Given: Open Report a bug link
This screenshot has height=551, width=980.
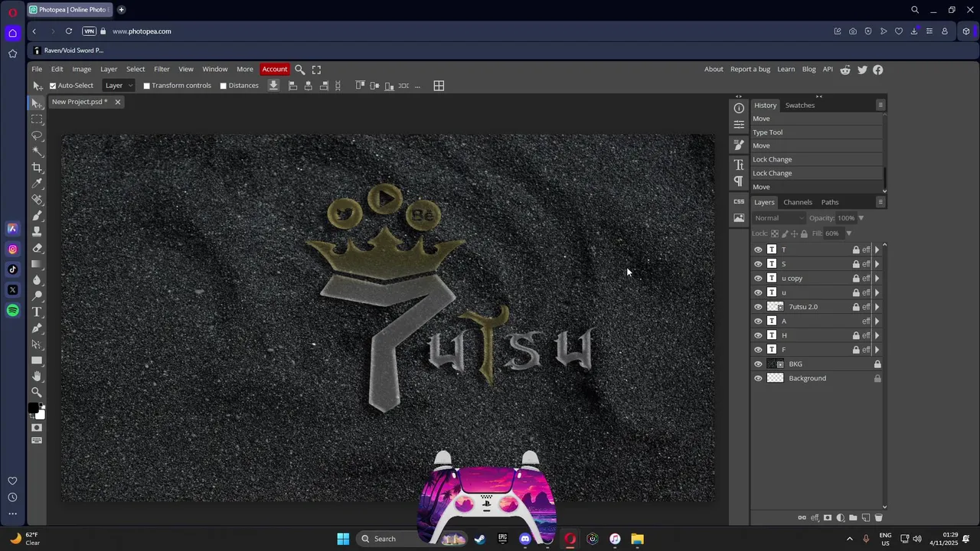Looking at the screenshot, I should (x=750, y=70).
